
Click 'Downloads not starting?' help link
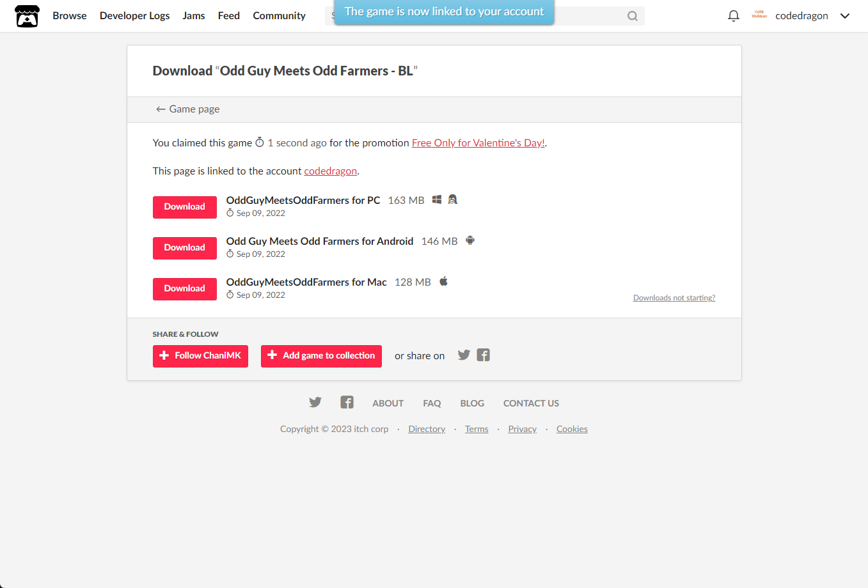[674, 298]
